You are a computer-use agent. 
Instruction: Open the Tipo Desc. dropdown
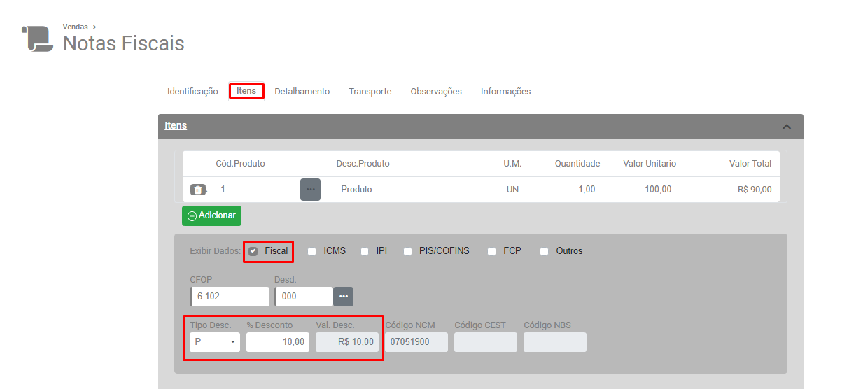coord(215,342)
